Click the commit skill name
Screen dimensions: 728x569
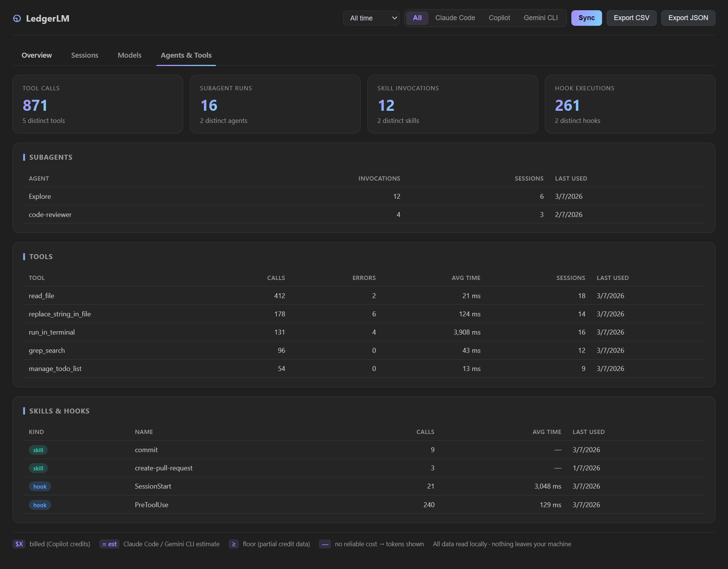[146, 450]
